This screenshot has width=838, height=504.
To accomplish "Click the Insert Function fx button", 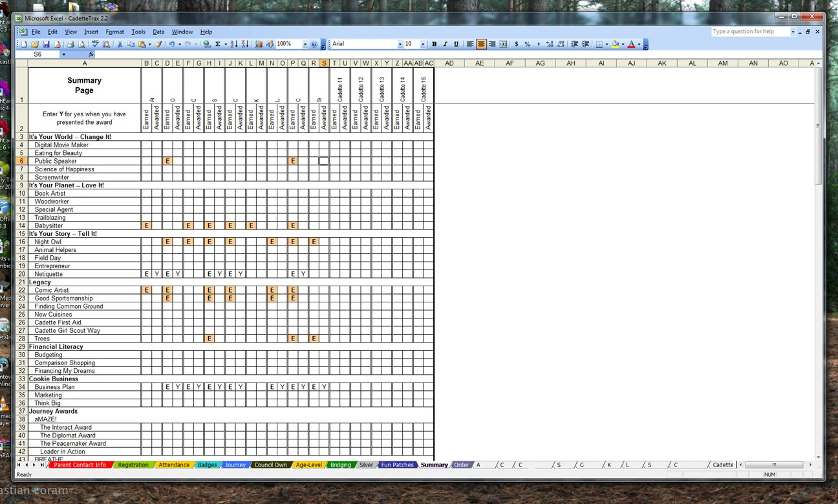I will pyautogui.click(x=91, y=54).
